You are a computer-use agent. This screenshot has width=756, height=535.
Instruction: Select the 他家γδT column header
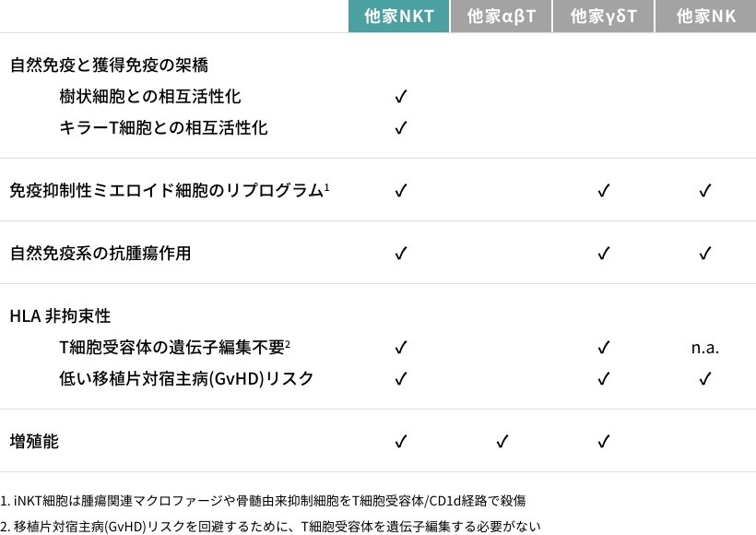tap(604, 16)
